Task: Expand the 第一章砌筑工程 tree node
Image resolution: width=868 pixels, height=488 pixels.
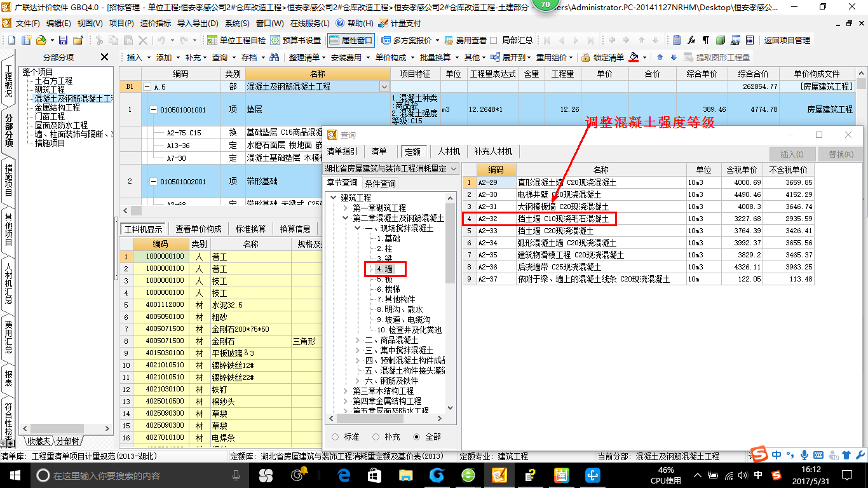Action: click(346, 208)
